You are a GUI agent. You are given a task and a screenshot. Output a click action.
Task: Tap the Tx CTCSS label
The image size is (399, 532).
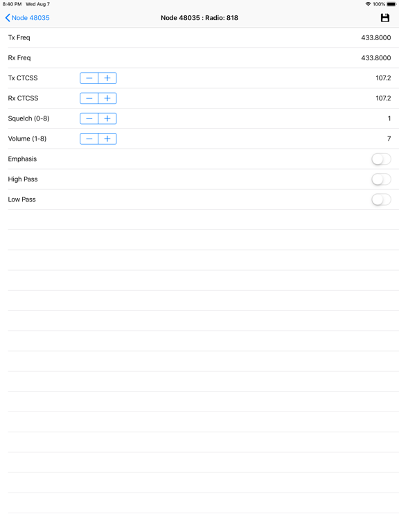(x=23, y=78)
